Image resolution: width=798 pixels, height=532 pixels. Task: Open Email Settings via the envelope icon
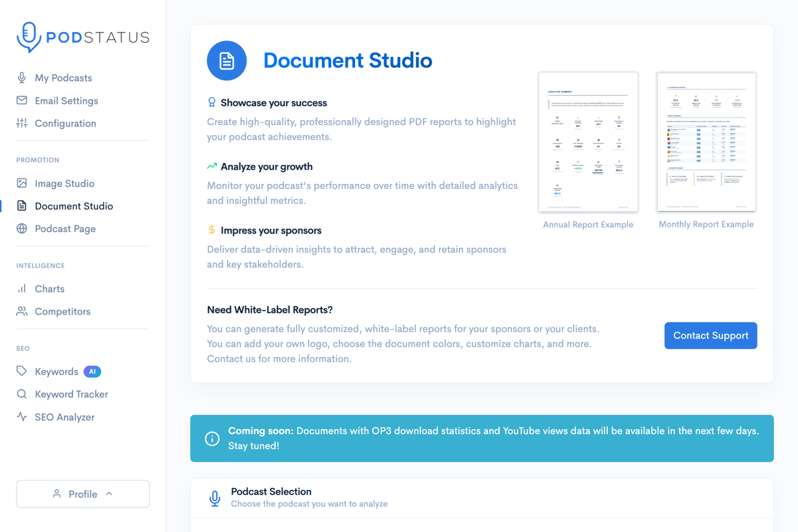coord(21,100)
